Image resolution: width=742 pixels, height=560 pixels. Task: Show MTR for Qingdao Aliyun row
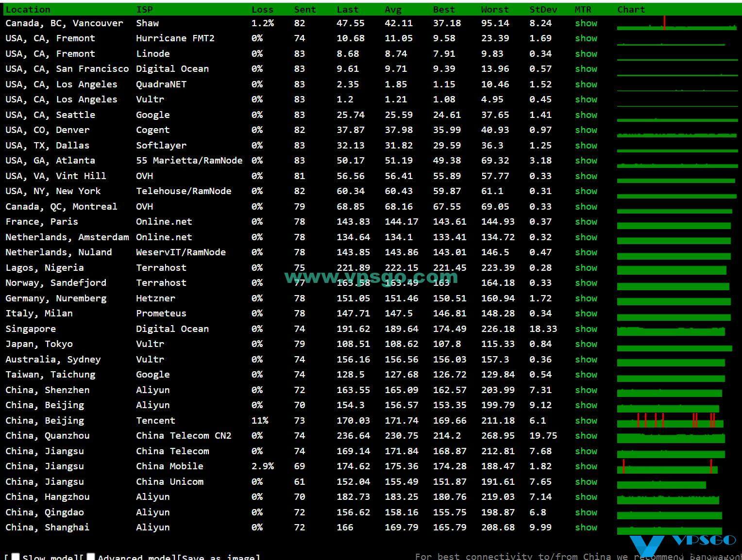(x=586, y=512)
